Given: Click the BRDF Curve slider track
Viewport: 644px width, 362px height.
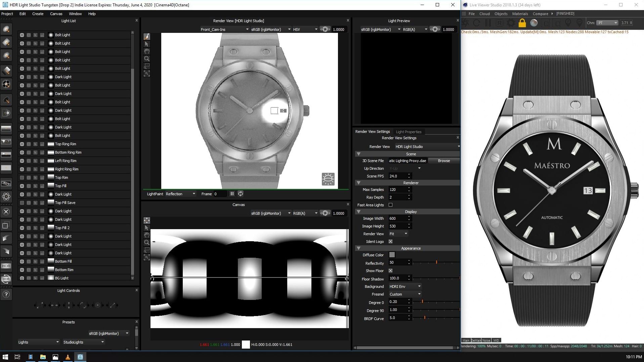Looking at the screenshot, I should coord(436,317).
